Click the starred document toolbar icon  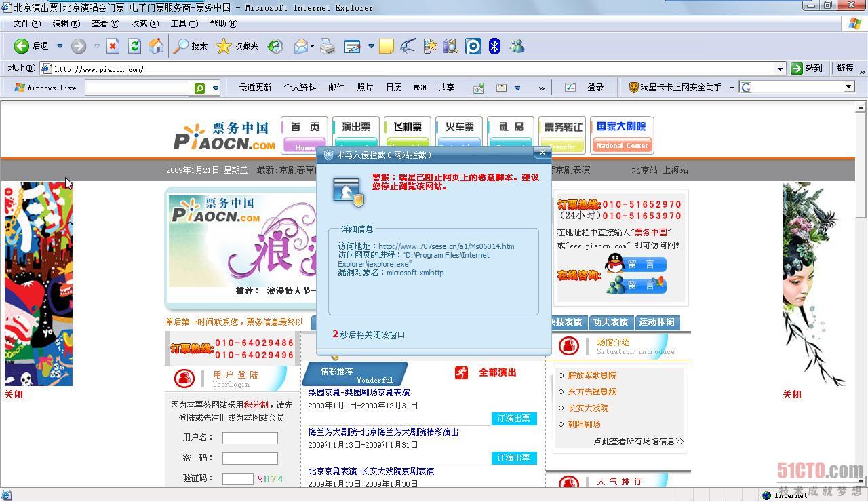(430, 46)
